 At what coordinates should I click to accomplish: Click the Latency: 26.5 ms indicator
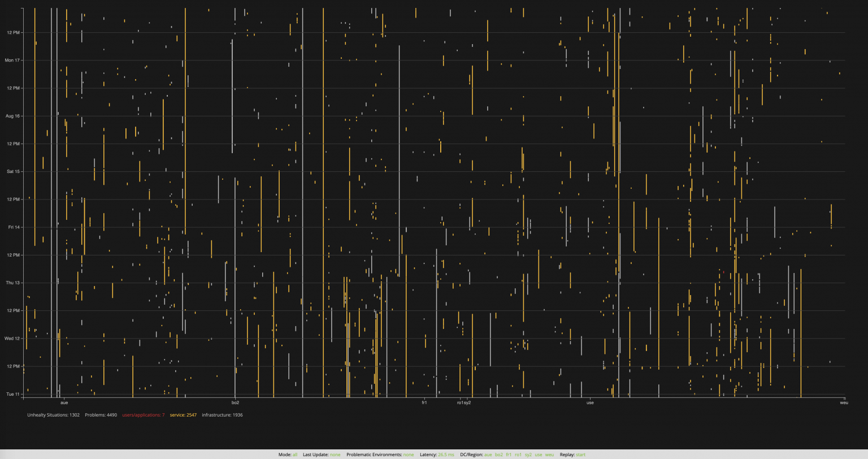click(445, 454)
